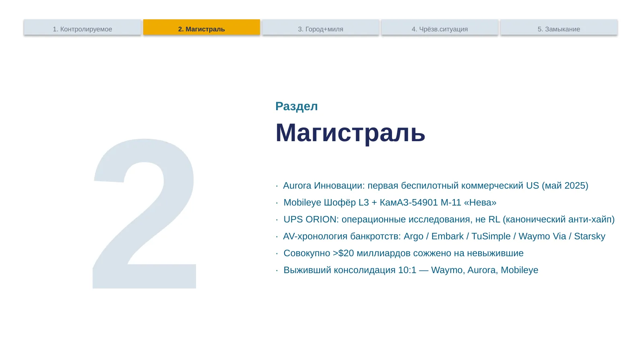Click the large section number 2
The height and width of the screenshot is (362, 644).
(145, 214)
